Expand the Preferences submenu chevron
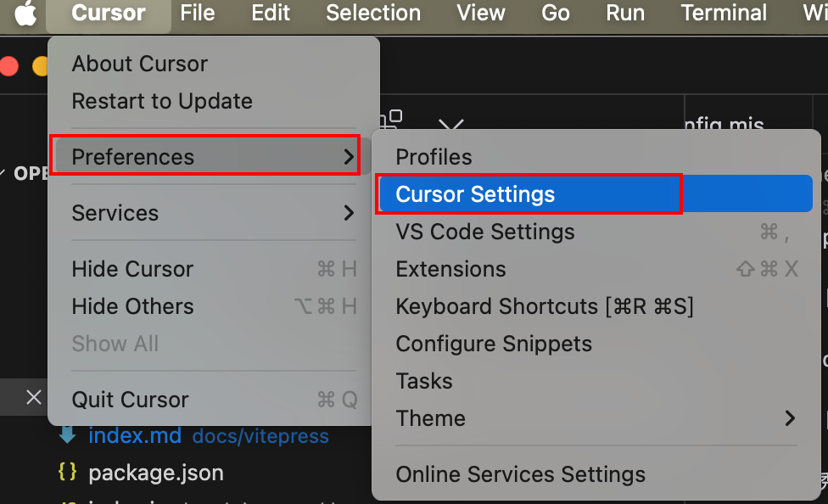Screen dimensions: 828x504 point(349,157)
